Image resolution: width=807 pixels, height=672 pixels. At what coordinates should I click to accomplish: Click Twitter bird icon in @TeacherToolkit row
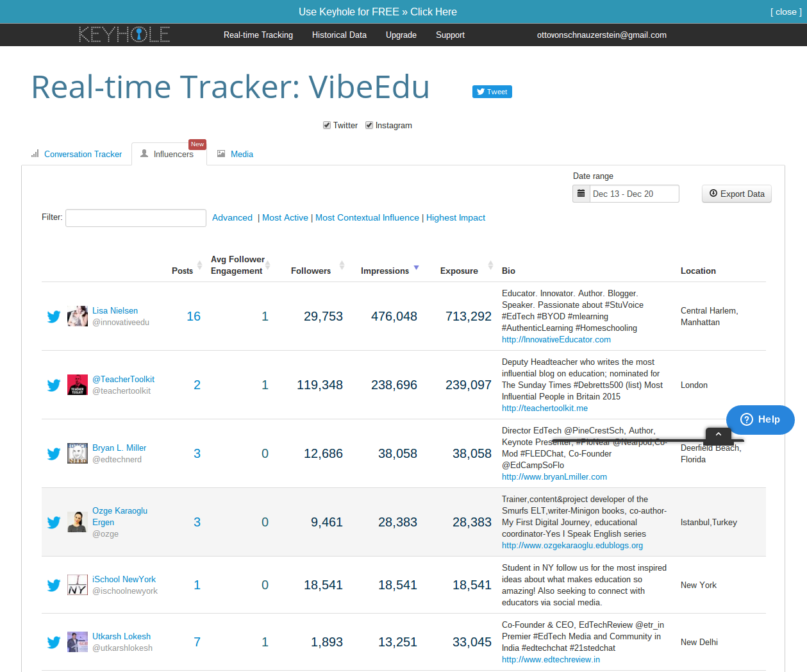(x=54, y=385)
